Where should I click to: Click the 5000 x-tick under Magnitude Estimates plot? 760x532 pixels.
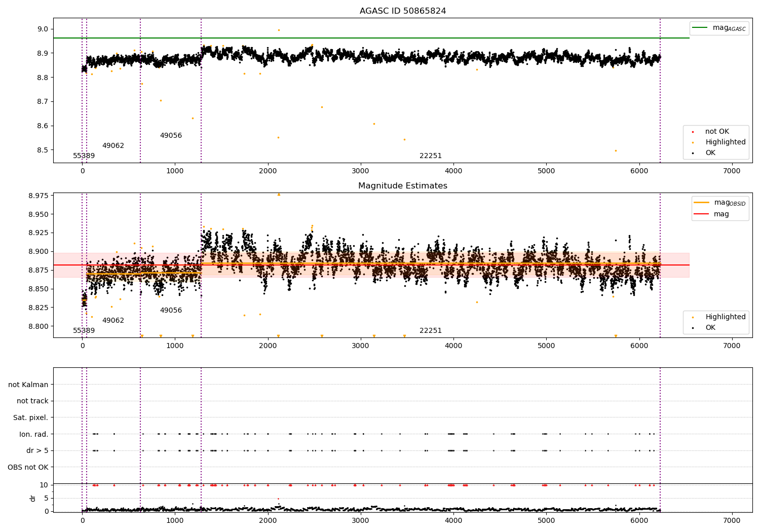pos(546,346)
